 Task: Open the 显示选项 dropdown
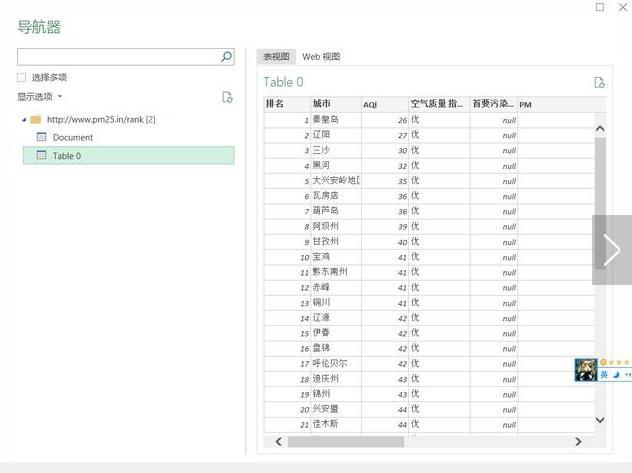(x=40, y=97)
